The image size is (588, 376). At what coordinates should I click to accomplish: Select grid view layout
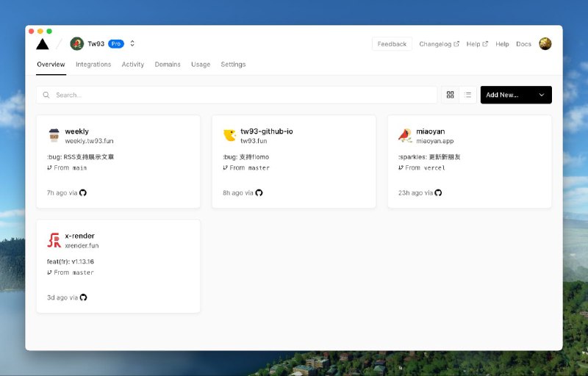click(451, 95)
